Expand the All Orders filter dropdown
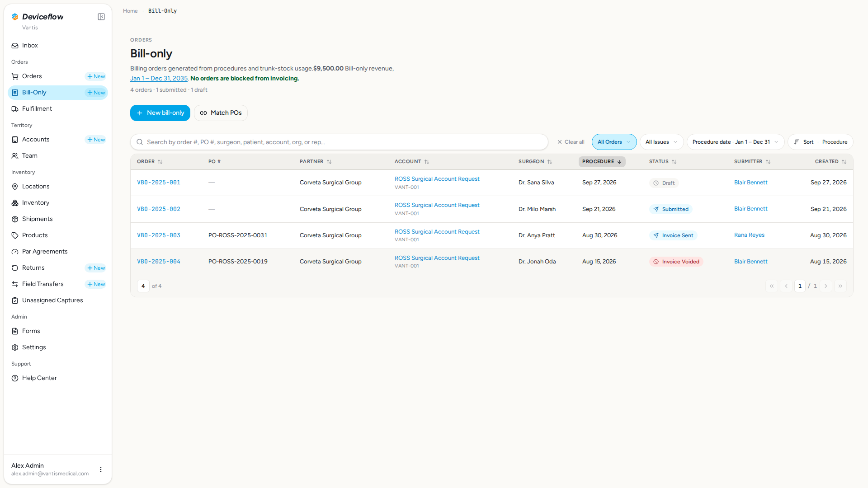868x488 pixels. [x=614, y=142]
